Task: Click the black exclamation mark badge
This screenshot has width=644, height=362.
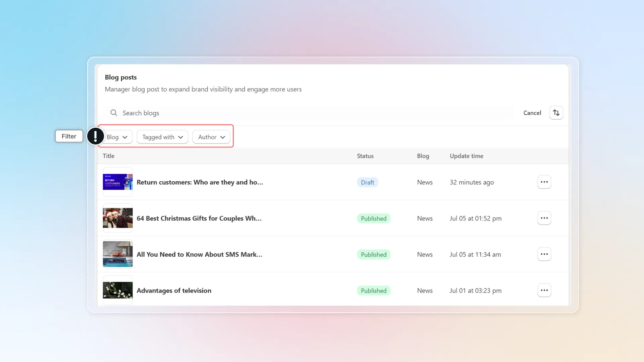Action: pyautogui.click(x=96, y=136)
